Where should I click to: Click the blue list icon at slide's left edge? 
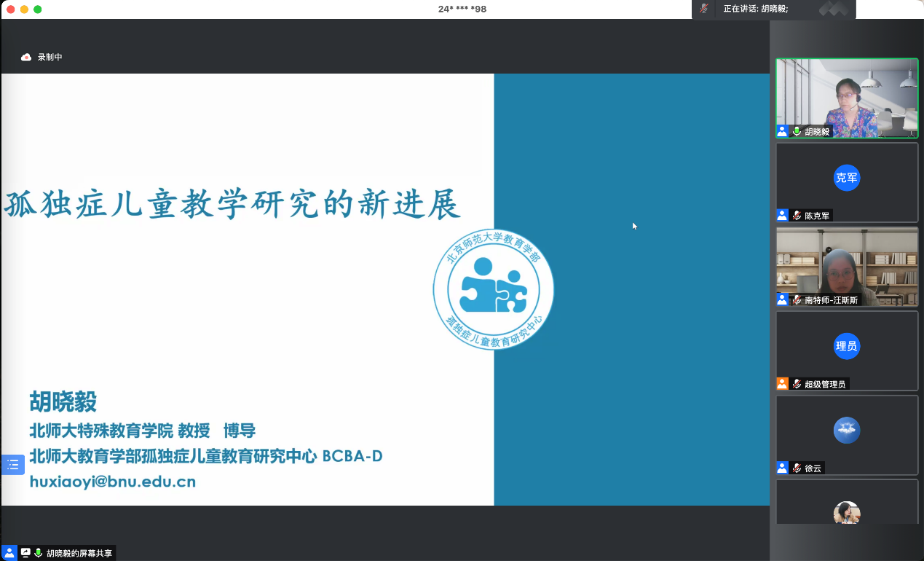coord(12,464)
